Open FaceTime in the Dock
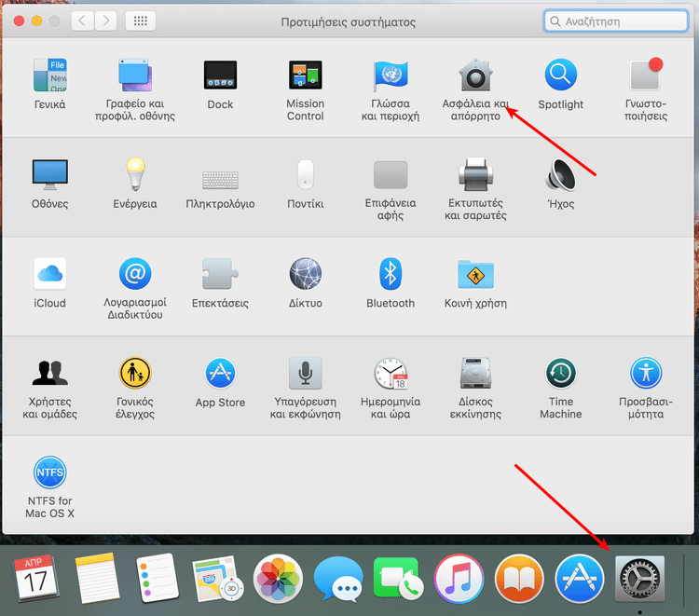The width and height of the screenshot is (699, 616). point(398,579)
